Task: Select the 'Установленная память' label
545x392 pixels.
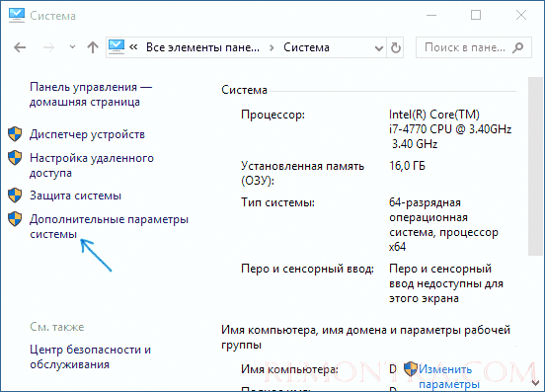Action: (302, 166)
